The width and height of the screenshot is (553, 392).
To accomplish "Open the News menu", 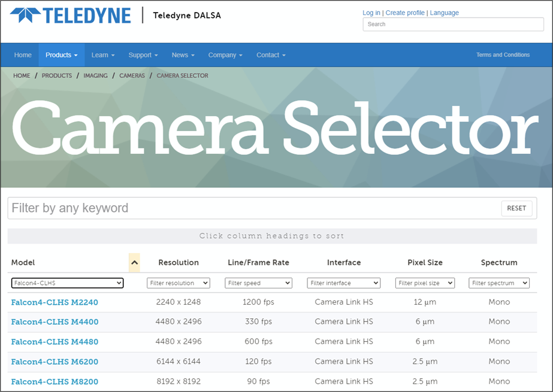I will coord(183,55).
